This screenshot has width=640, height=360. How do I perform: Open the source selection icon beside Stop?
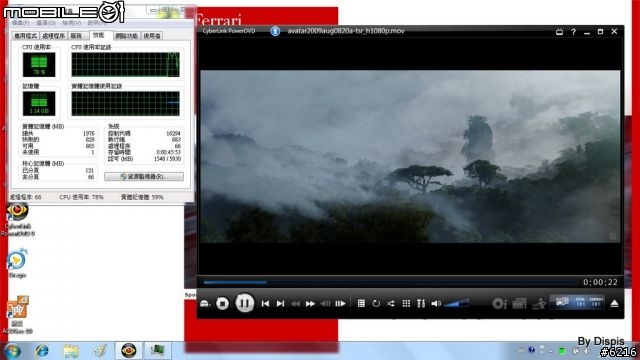[205, 304]
